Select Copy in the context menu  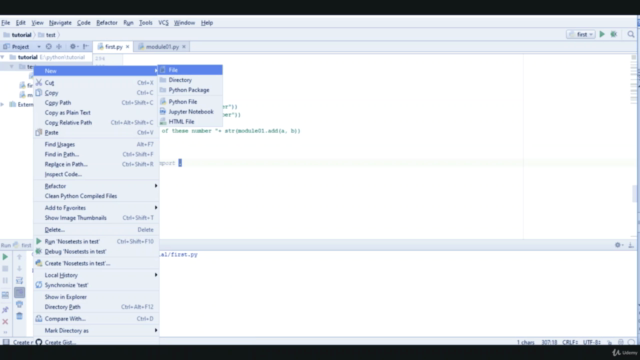96,93
